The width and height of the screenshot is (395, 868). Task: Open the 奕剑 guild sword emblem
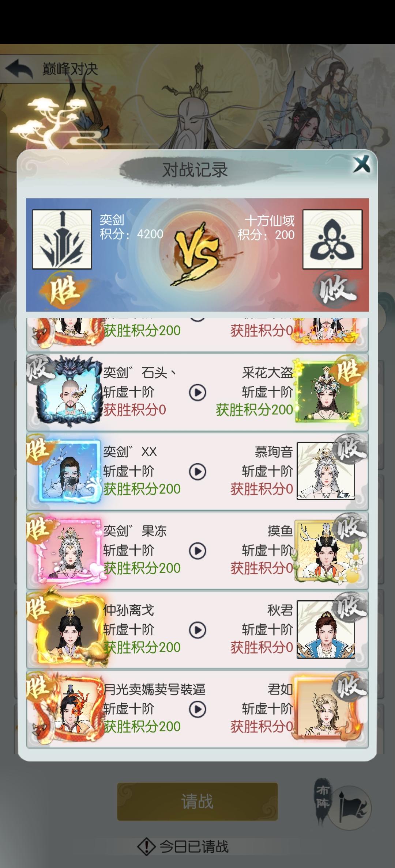[62, 239]
